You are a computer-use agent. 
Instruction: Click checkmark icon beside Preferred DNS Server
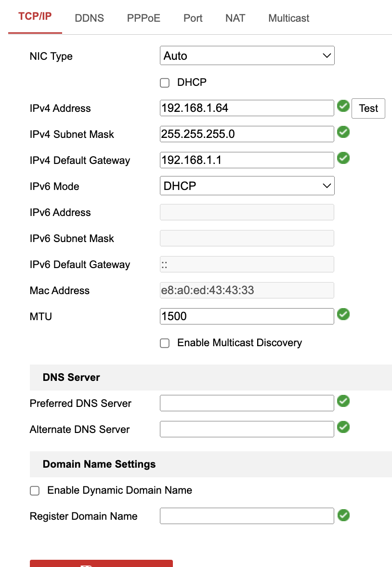point(343,401)
